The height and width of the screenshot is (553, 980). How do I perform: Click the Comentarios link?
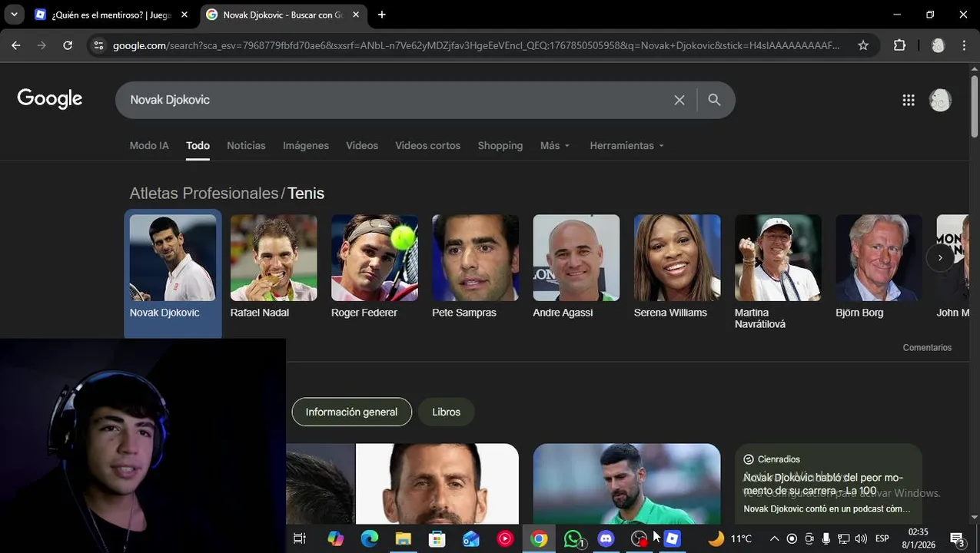pos(927,348)
